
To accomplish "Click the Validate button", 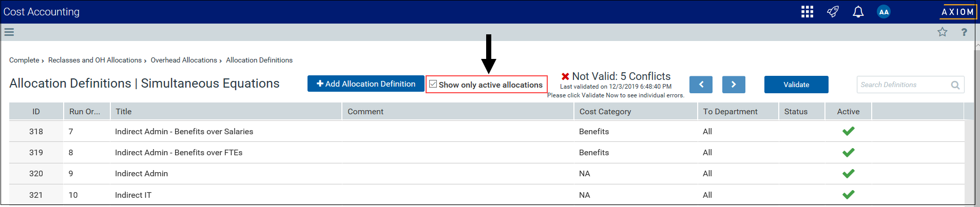I will pos(796,85).
